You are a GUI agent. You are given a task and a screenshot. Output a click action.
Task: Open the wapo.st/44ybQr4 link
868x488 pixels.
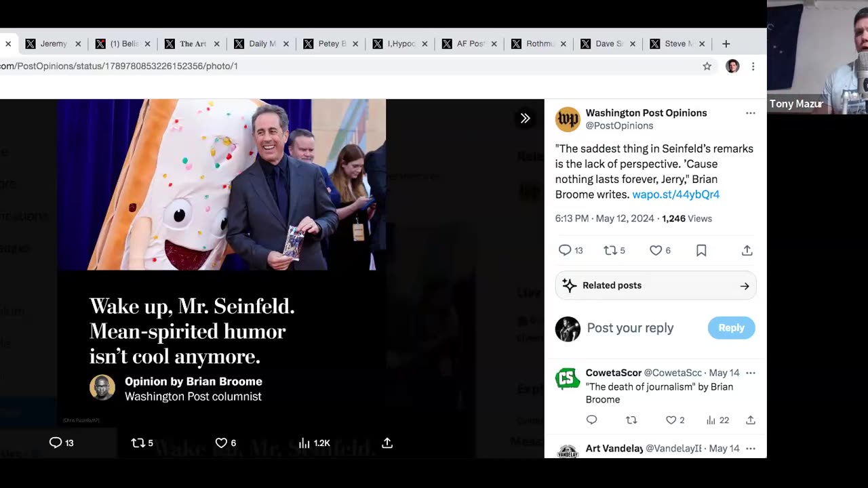click(675, 195)
